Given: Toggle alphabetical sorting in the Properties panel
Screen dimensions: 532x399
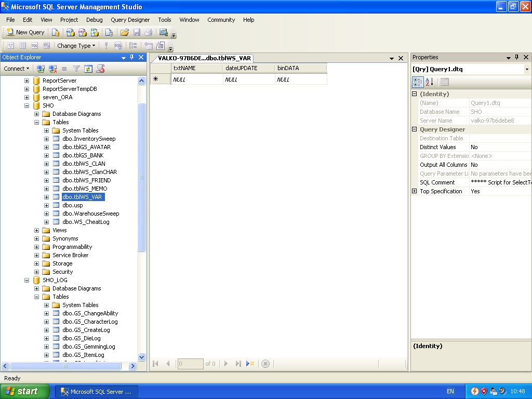Looking at the screenshot, I should click(429, 82).
